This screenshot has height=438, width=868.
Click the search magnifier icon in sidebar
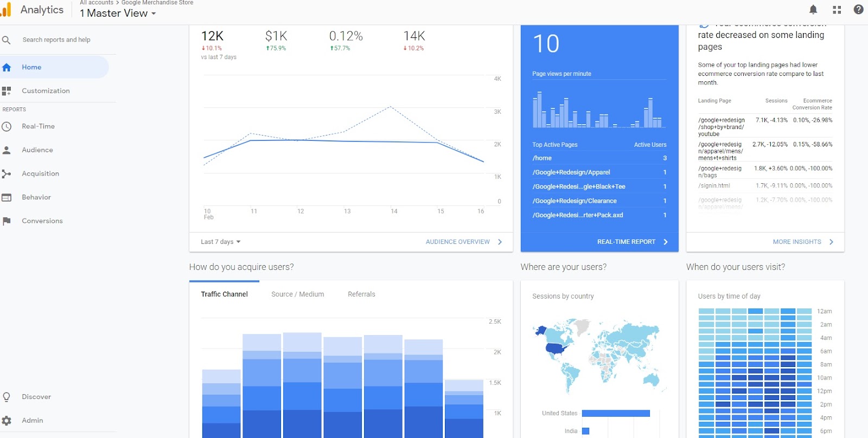pyautogui.click(x=7, y=40)
